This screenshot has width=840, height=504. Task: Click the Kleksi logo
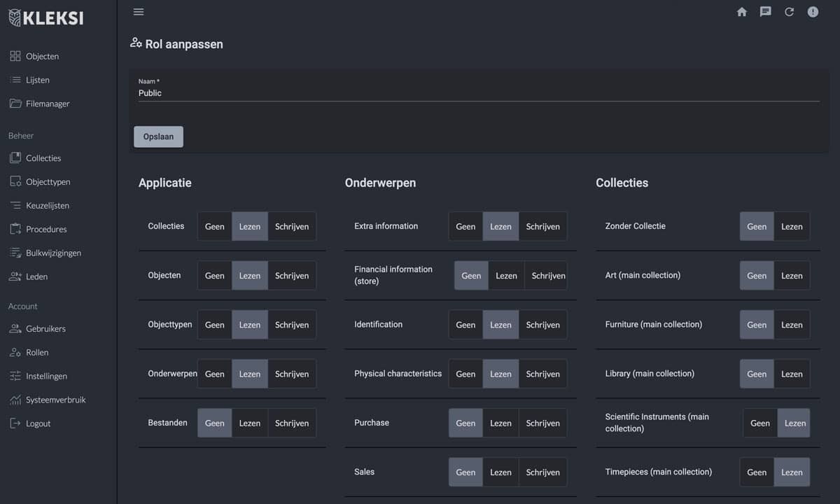(46, 18)
